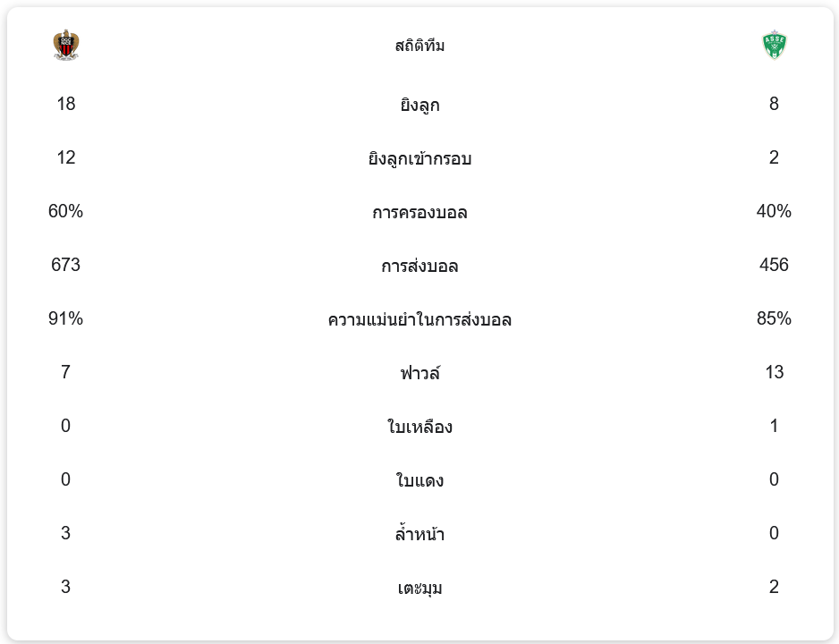This screenshot has width=839, height=644.
Task: Select Nice's 18 shots value
Action: tap(66, 104)
